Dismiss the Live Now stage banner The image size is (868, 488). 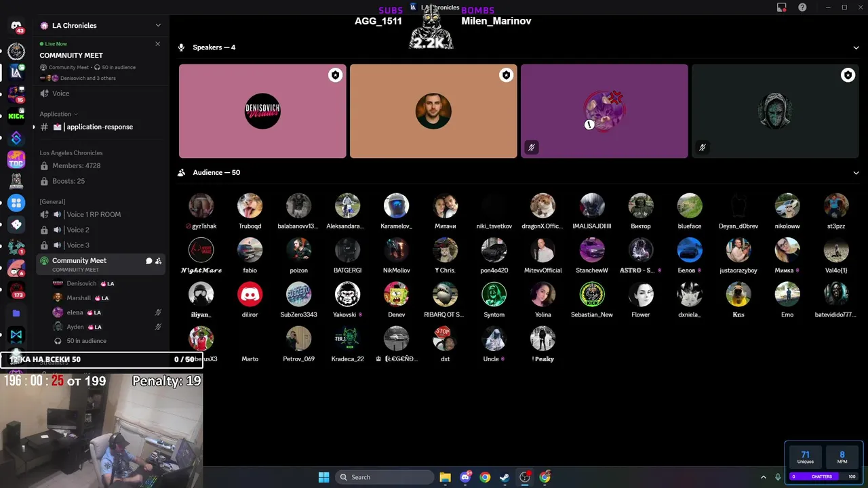click(158, 44)
